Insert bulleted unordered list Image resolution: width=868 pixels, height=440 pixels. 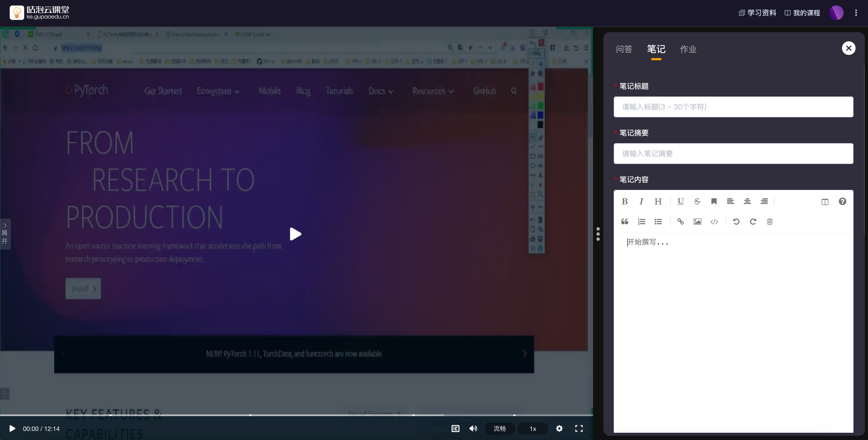[658, 222]
